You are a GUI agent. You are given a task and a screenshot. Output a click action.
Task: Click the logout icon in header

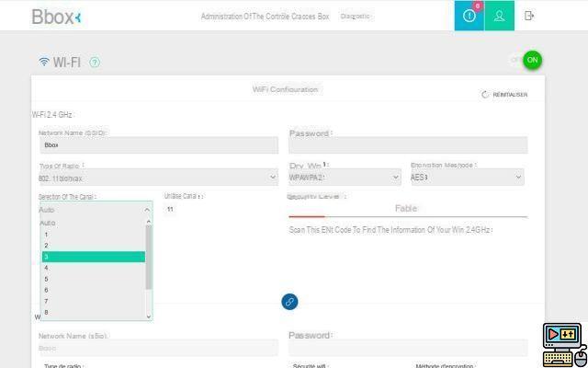[x=529, y=16]
